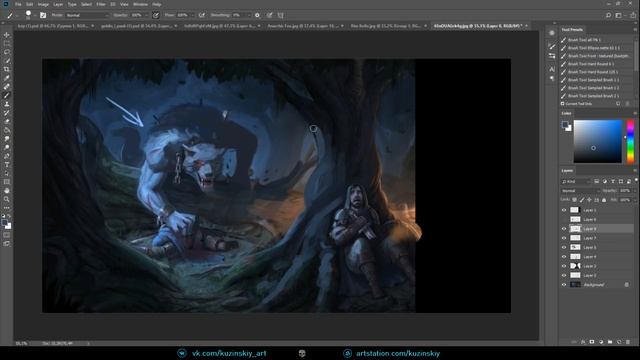The height and width of the screenshot is (360, 640).
Task: Click lock all padlock icon
Action: coord(604,200)
